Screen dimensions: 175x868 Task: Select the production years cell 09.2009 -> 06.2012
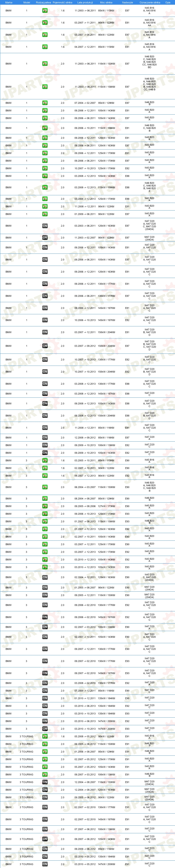(x=85, y=849)
